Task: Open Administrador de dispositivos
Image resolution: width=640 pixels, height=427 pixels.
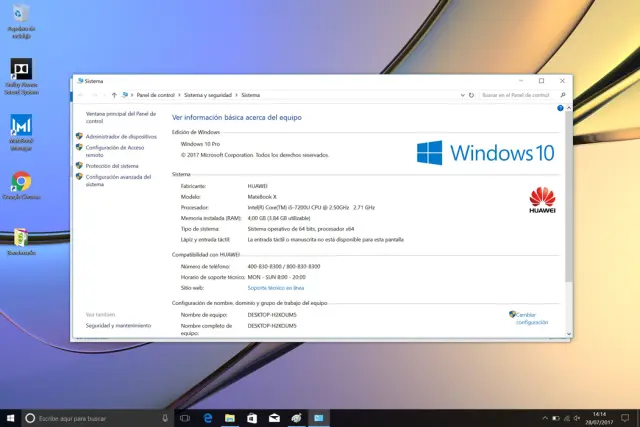Action: 121,136
